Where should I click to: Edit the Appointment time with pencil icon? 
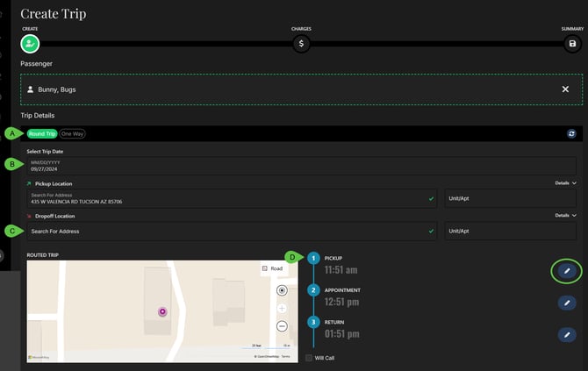point(567,303)
